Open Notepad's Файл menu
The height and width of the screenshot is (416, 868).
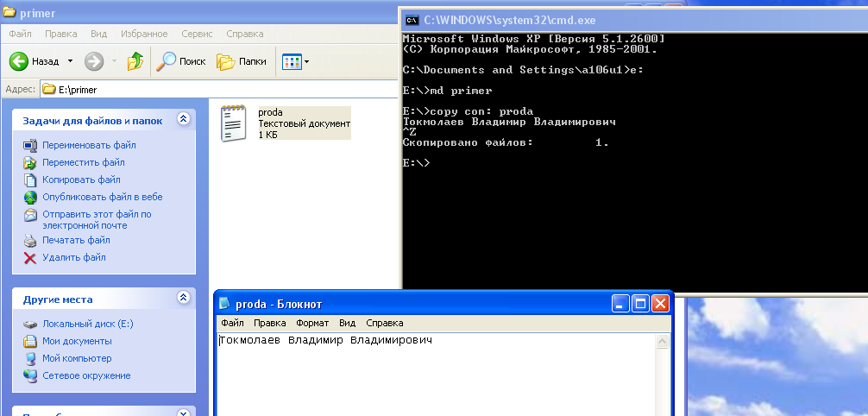(232, 323)
